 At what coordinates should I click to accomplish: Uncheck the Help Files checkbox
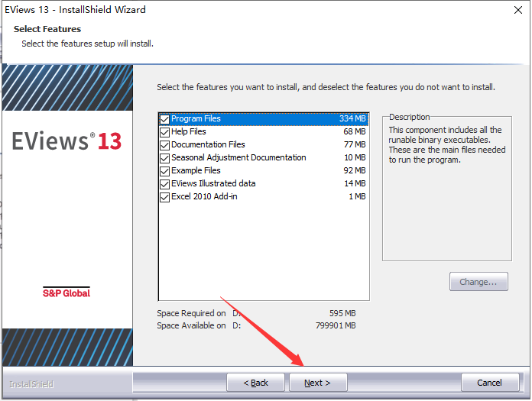pos(164,132)
